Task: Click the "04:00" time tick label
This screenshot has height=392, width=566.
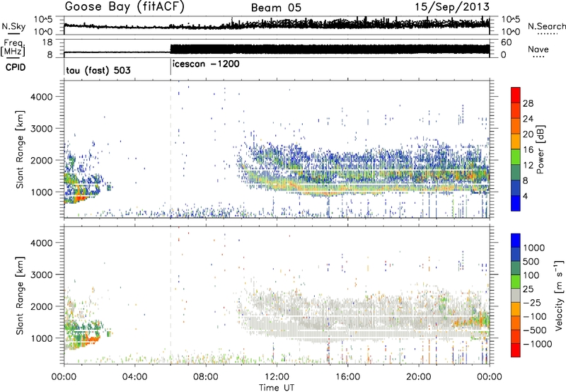Action: (134, 377)
